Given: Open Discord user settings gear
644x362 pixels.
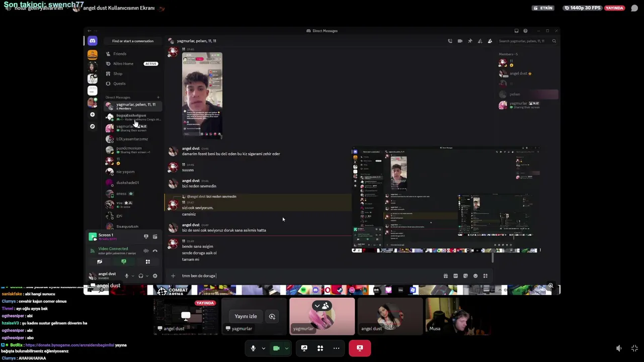Looking at the screenshot, I should pos(155,276).
